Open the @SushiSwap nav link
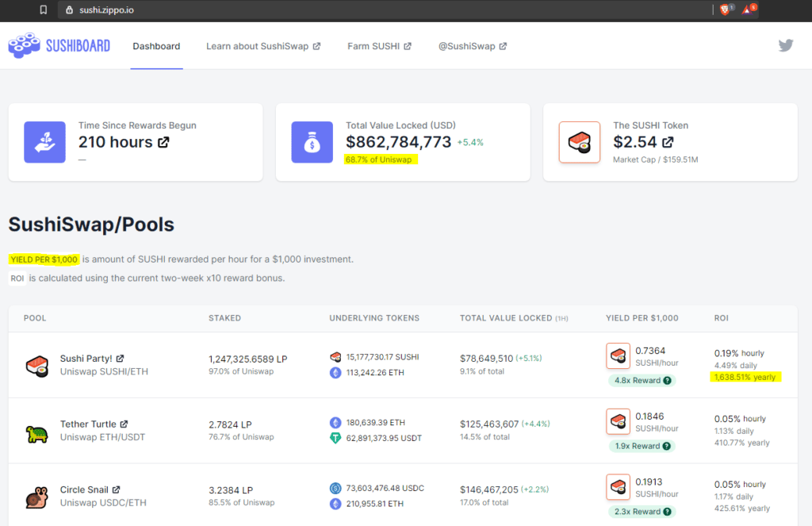 [473, 46]
